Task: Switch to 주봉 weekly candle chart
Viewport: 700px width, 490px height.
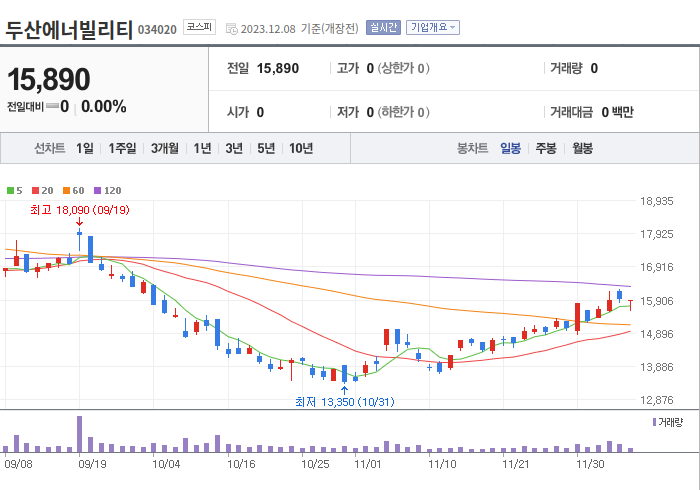Action: (546, 148)
